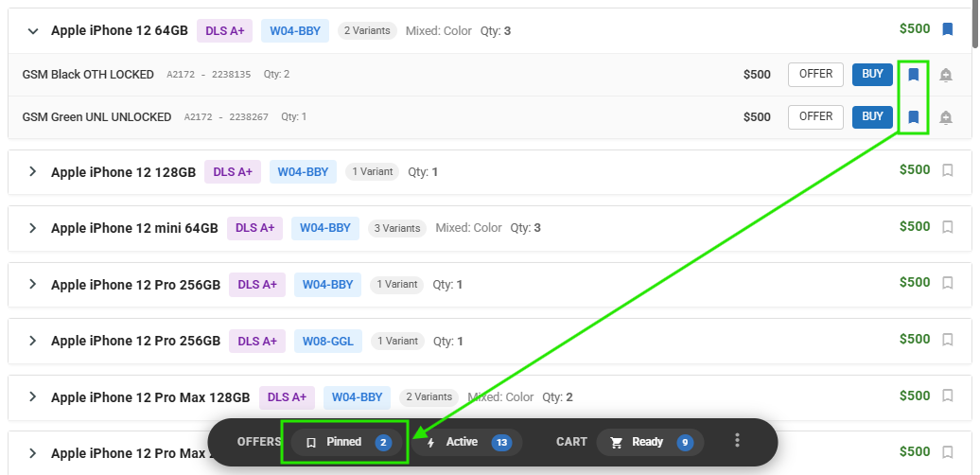
Task: Buy the GSM Green UNL UNLOCKED variant
Action: point(872,117)
